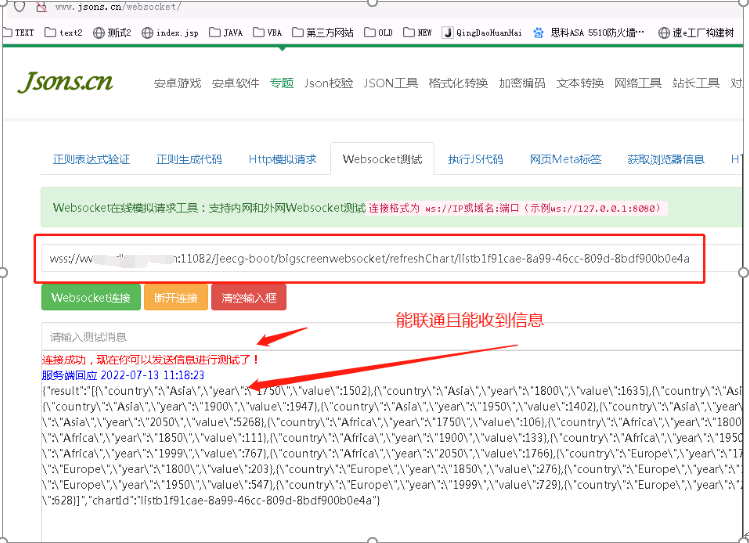
Task: Click the red 清空输入框 button
Action: click(249, 298)
